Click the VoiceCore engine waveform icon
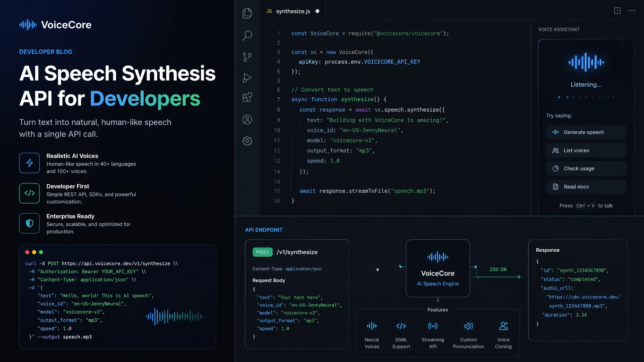644x362 pixels. tap(438, 257)
